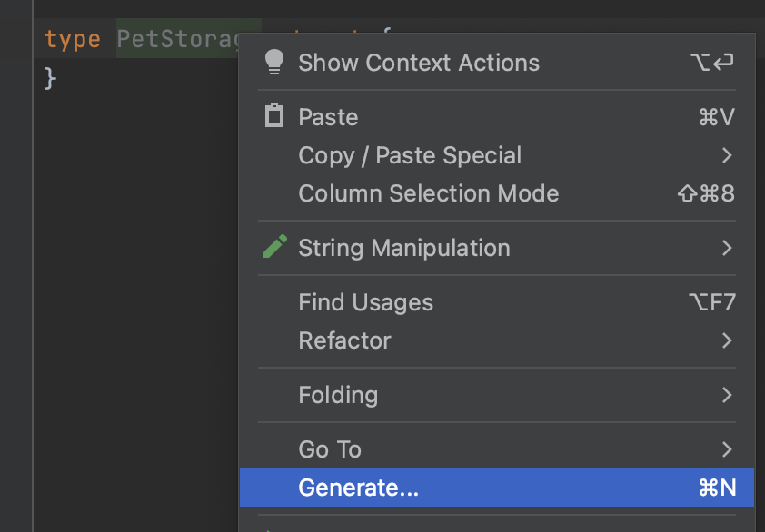The width and height of the screenshot is (765, 532).
Task: Expand the chevron next to Folding
Action: click(726, 395)
